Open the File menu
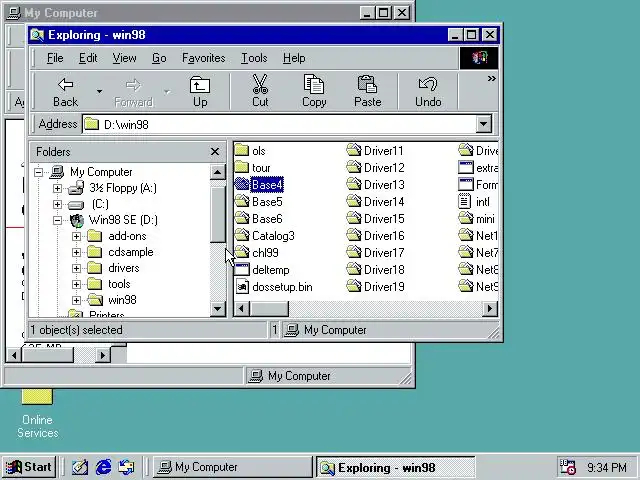 pos(55,58)
